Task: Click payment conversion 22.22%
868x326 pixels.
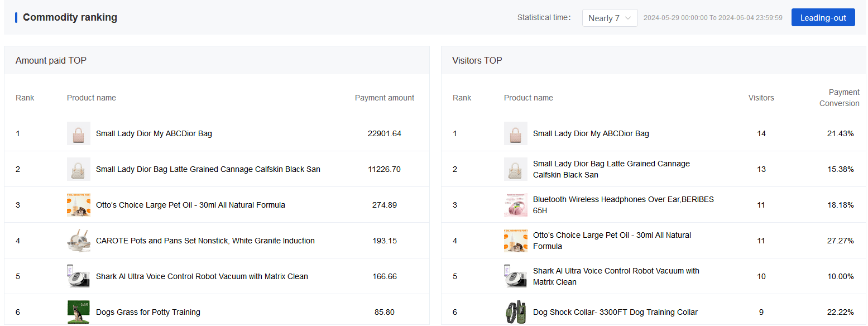Action: 840,312
